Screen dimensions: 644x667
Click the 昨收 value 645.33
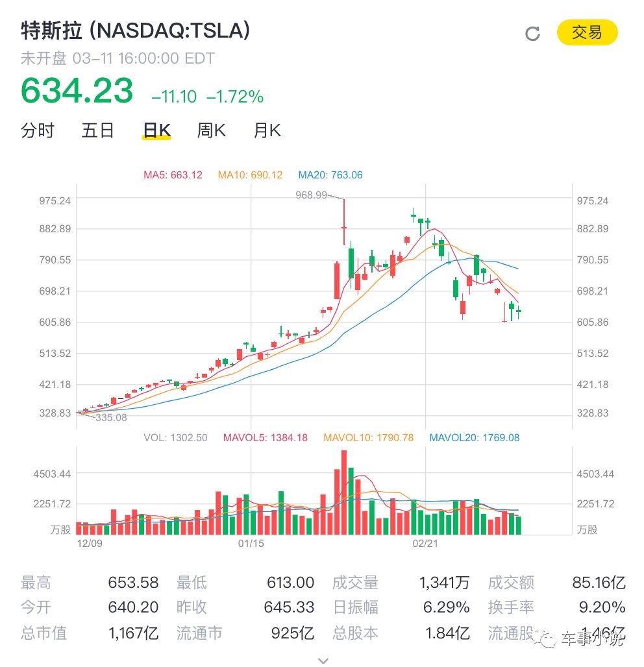[x=289, y=607]
